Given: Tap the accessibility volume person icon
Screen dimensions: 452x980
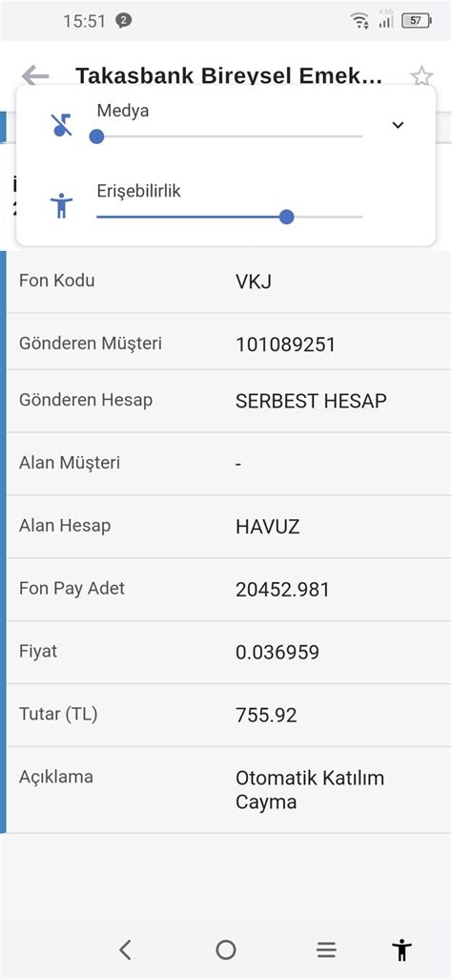Looking at the screenshot, I should coord(61,205).
